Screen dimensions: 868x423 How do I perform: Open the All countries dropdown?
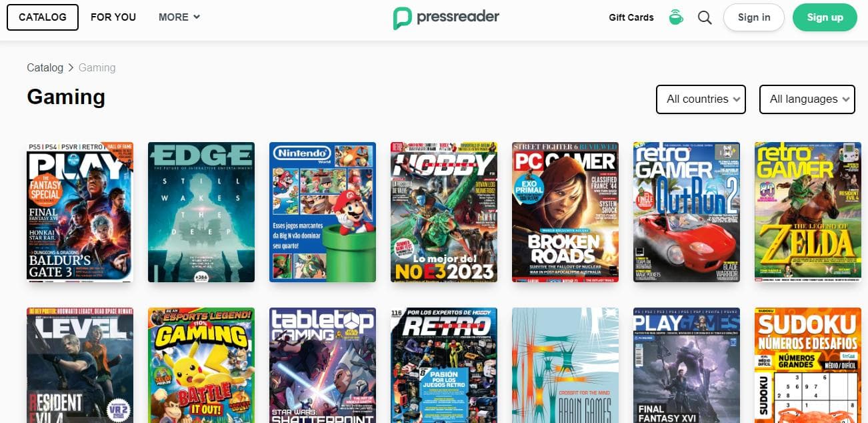[x=701, y=99]
